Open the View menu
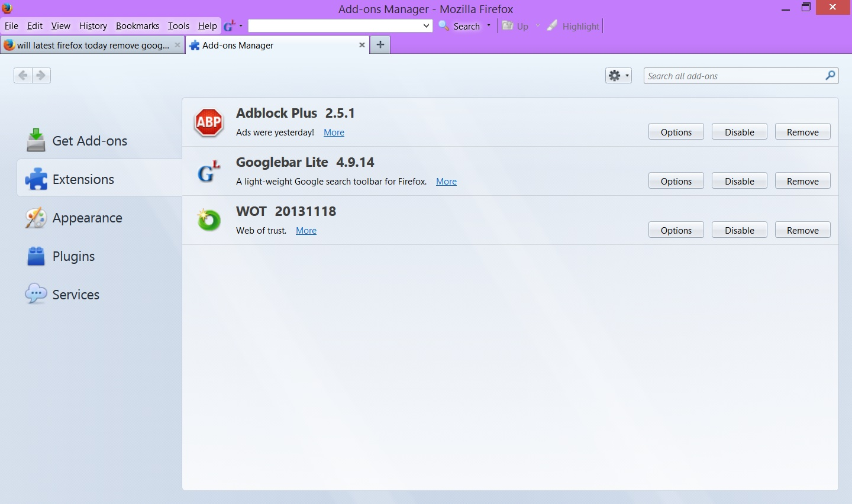 click(61, 26)
